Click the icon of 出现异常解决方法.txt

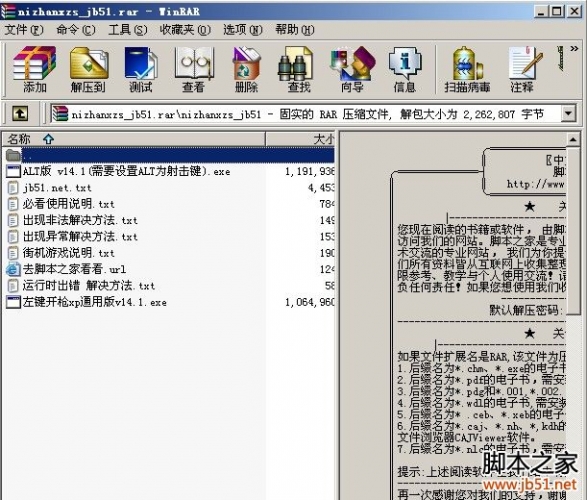pos(13,237)
